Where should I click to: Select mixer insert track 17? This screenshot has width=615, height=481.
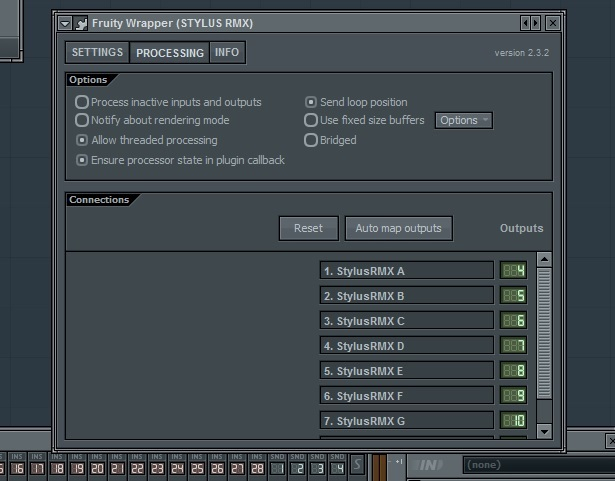click(x=37, y=466)
